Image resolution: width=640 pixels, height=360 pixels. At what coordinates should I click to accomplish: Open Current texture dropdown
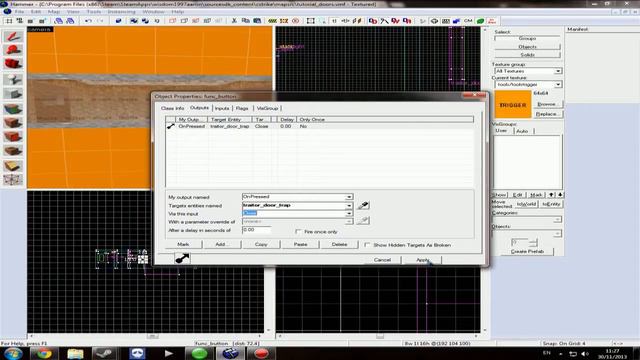[x=558, y=84]
